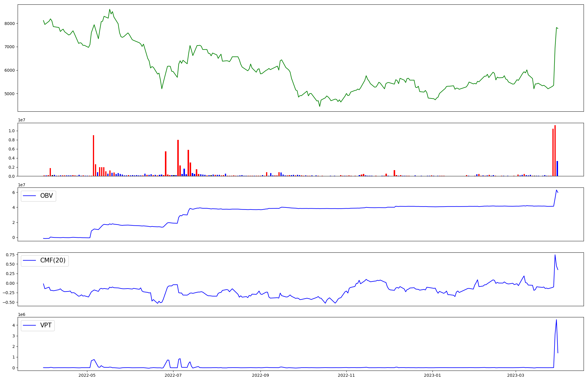Click the CMF line peak near 0.75

click(x=555, y=255)
